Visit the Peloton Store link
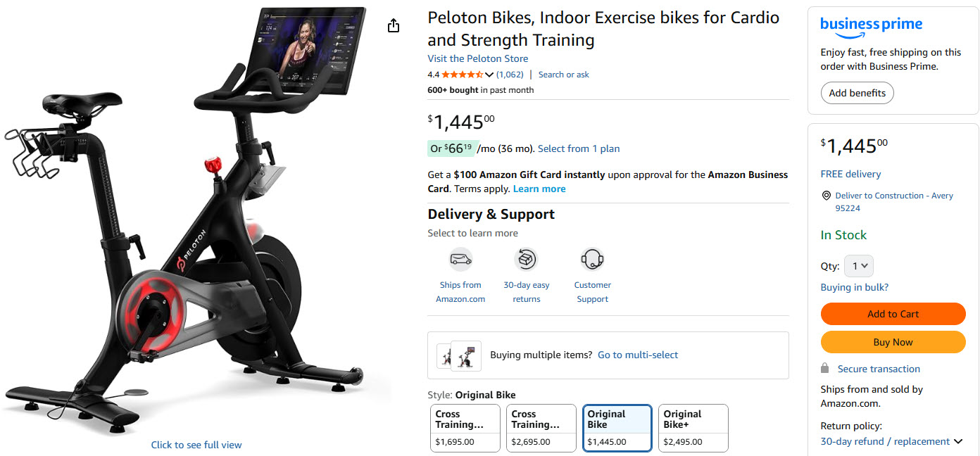This screenshot has height=456, width=980. 477,58
